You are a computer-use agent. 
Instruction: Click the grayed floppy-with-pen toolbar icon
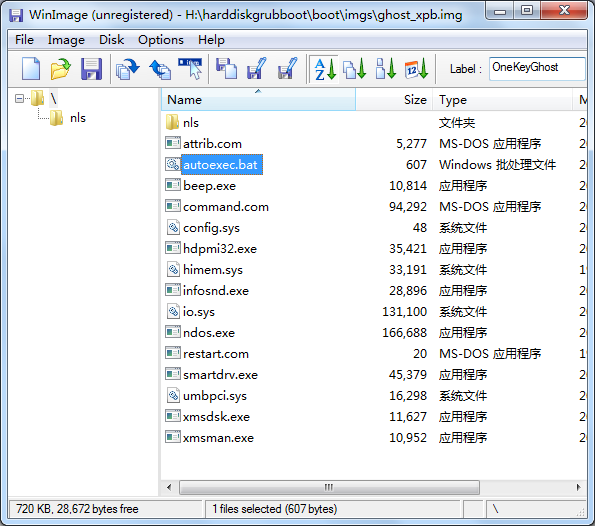[x=287, y=69]
